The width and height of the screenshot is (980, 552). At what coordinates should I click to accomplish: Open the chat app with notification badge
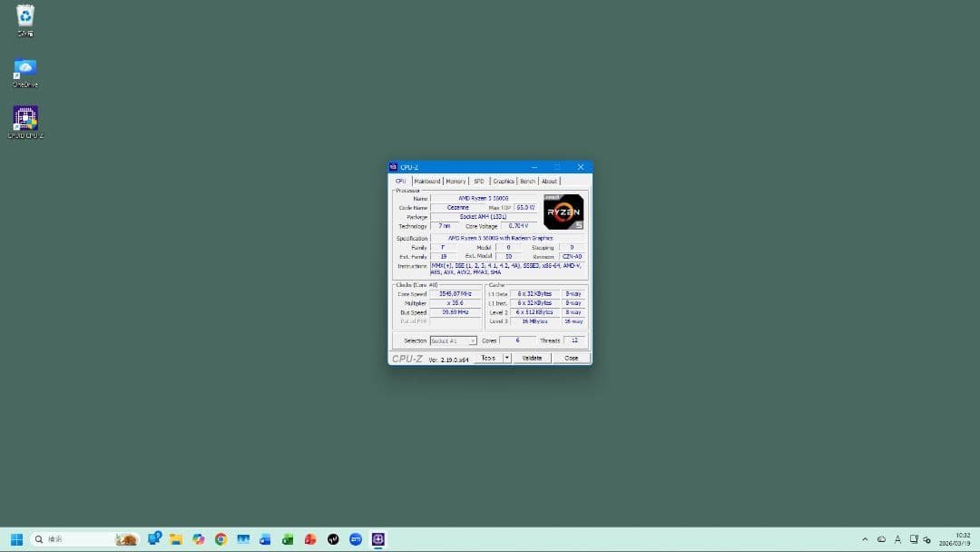(x=154, y=538)
